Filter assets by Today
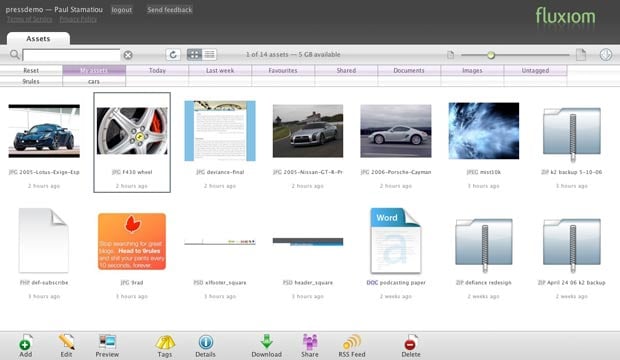 (x=157, y=70)
